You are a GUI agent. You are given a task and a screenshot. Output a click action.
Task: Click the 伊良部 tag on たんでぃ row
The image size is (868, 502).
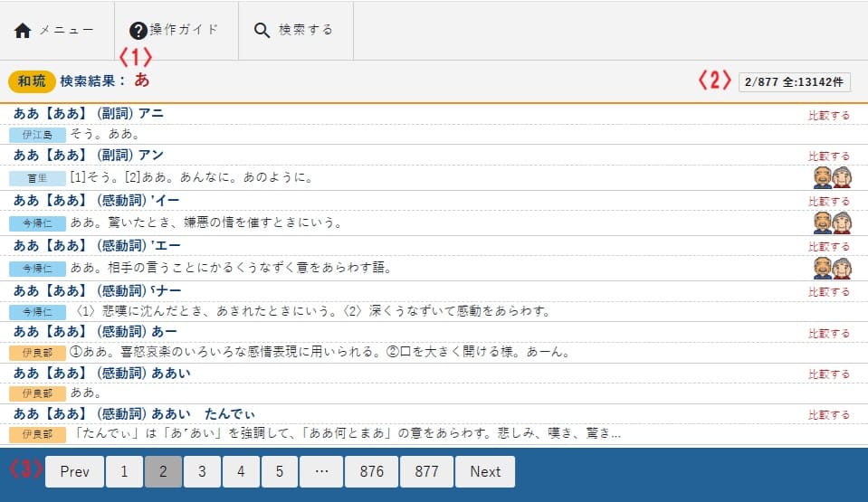pyautogui.click(x=38, y=434)
